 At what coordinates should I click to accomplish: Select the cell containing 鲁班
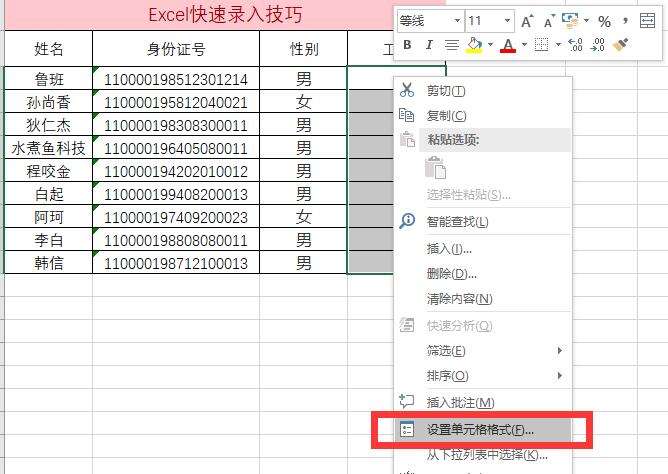pos(49,78)
